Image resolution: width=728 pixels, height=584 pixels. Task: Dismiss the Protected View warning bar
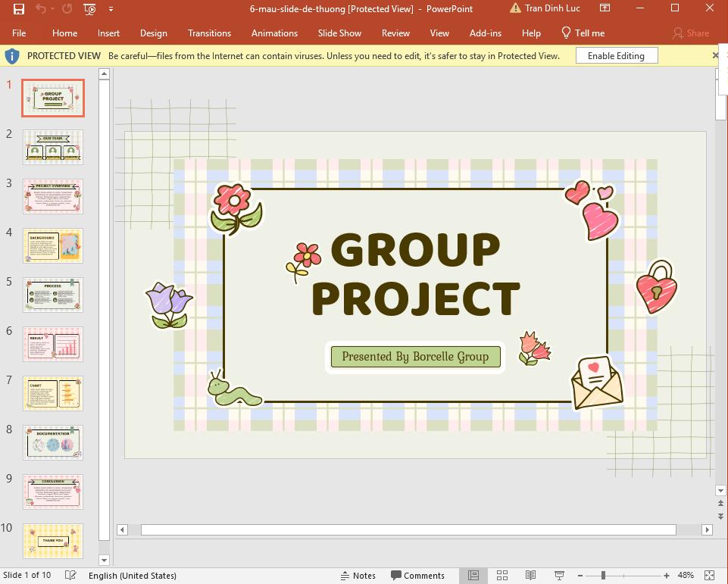(x=715, y=55)
